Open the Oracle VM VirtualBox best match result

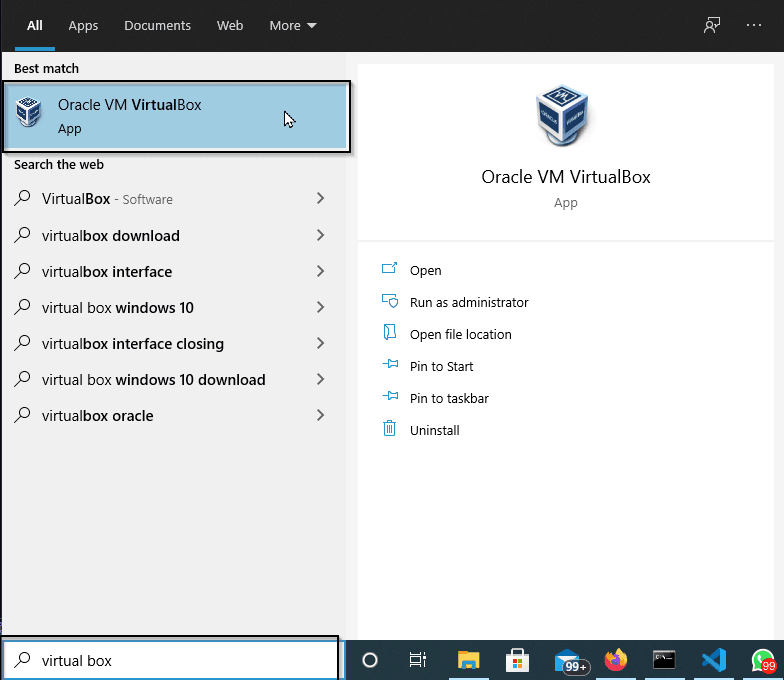point(176,116)
